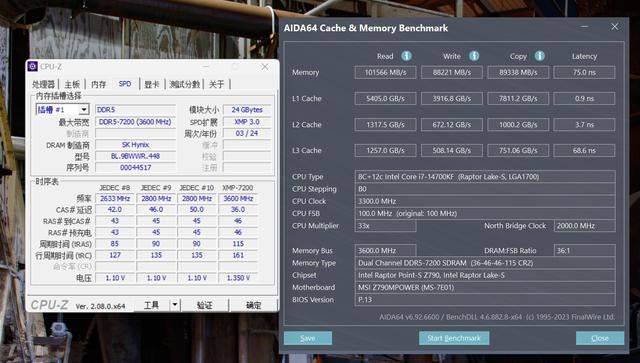Click the Motherboard MSI Z790MPOWER field
The height and width of the screenshot is (363, 640).
pos(485,287)
